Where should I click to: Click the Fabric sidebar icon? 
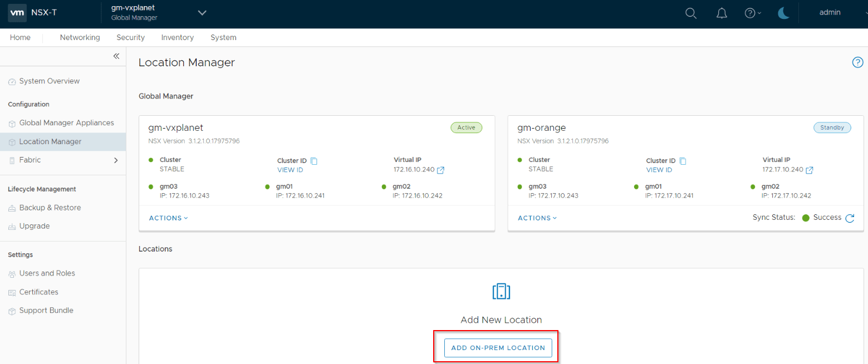(12, 160)
